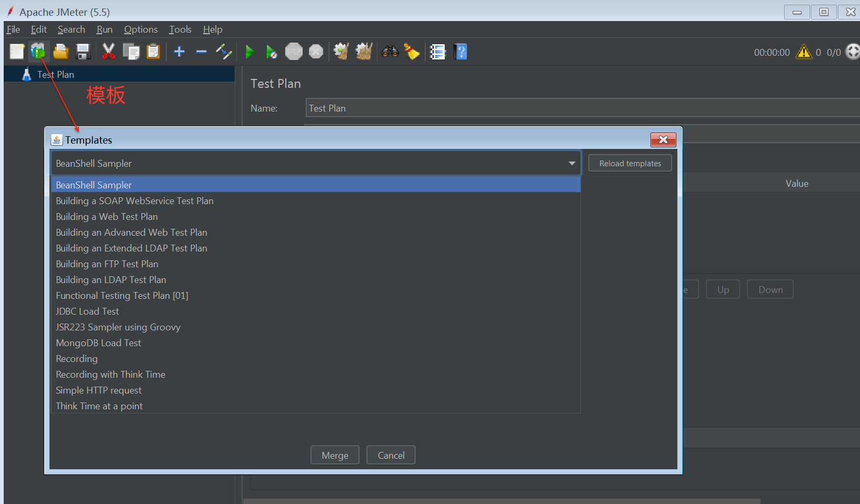Click the Shutdown test icon

(x=316, y=52)
